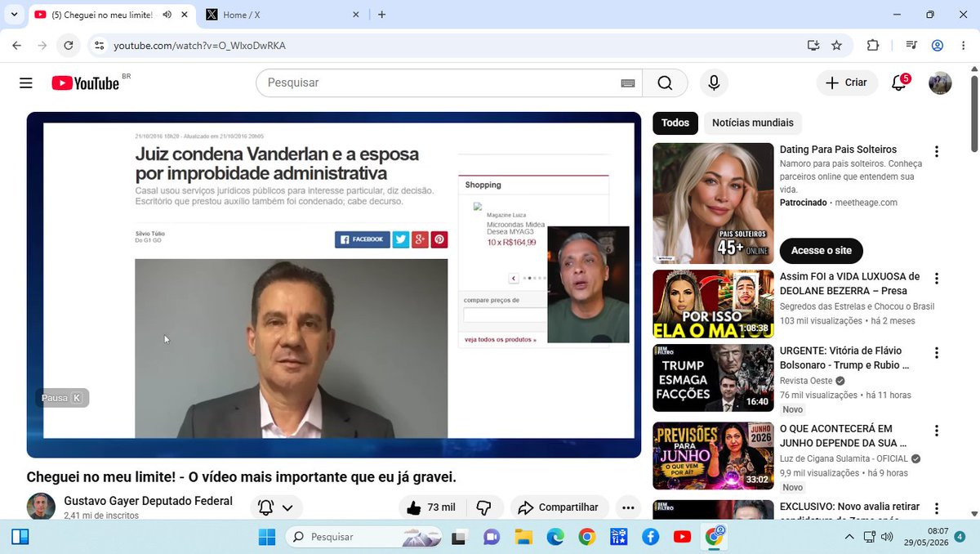Open the YouTube guide hamburger menu
Image resolution: width=980 pixels, height=554 pixels.
pyautogui.click(x=26, y=83)
